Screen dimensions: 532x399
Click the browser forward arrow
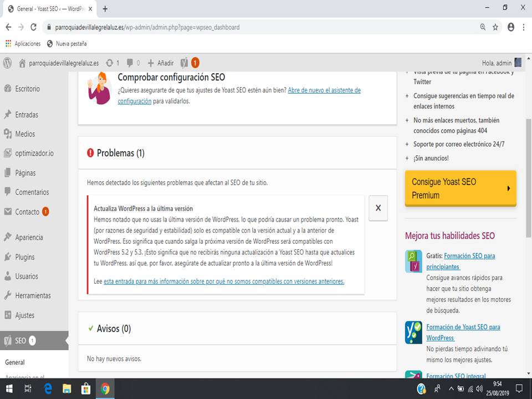pyautogui.click(x=21, y=27)
